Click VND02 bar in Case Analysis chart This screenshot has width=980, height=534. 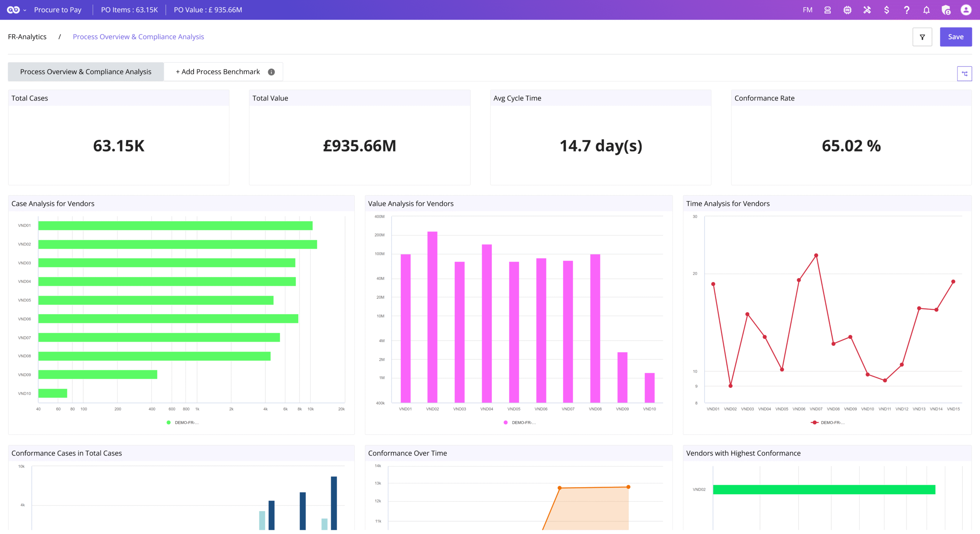point(178,244)
